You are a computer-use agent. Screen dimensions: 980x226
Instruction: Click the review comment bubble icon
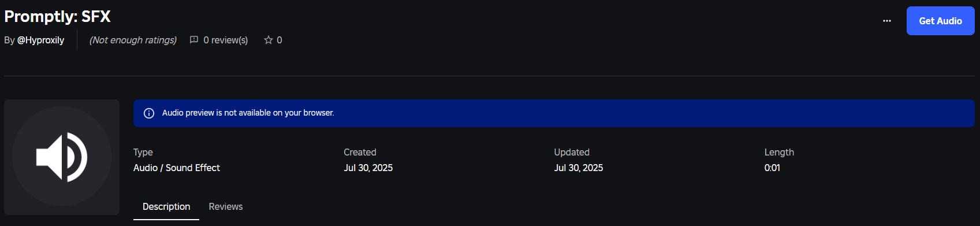194,40
